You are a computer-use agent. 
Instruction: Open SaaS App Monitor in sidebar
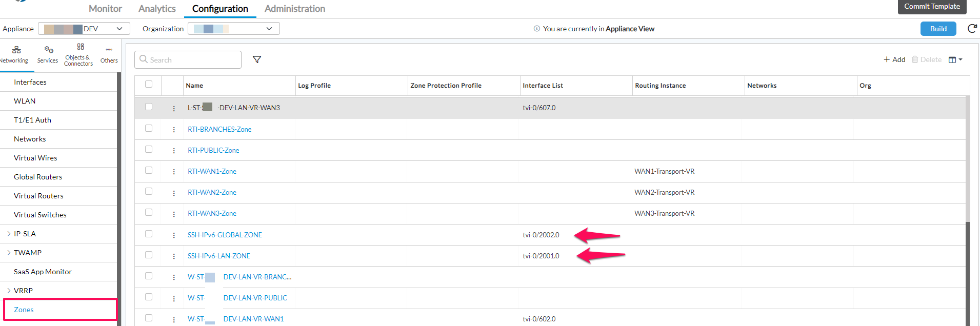tap(43, 272)
